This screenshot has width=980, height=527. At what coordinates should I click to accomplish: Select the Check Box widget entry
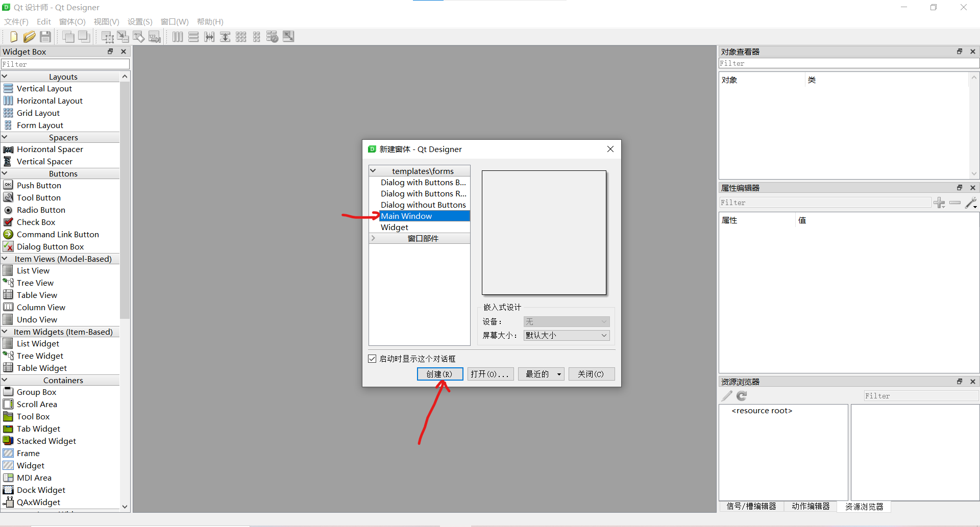tap(35, 222)
